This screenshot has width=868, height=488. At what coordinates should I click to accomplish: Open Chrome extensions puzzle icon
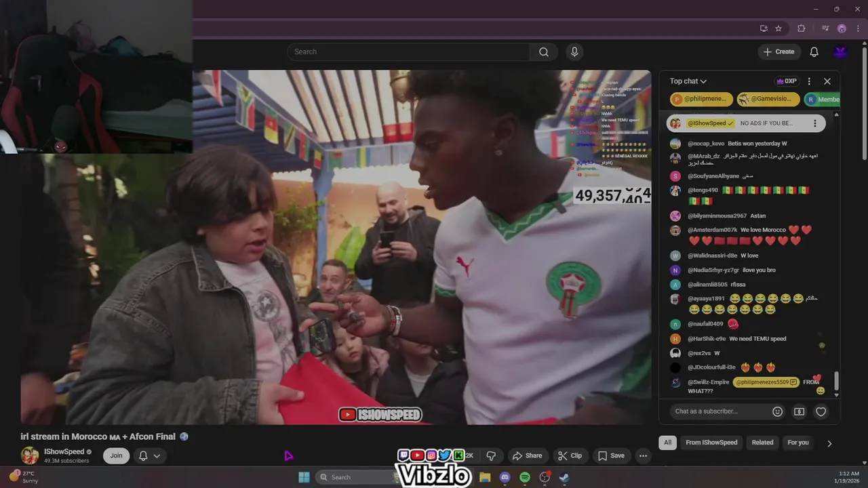(802, 28)
